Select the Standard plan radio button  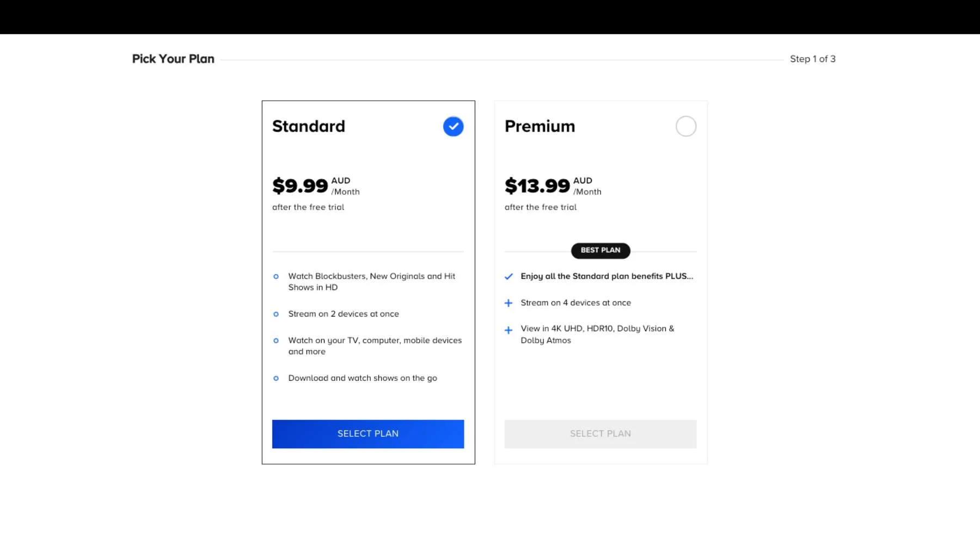pyautogui.click(x=453, y=127)
